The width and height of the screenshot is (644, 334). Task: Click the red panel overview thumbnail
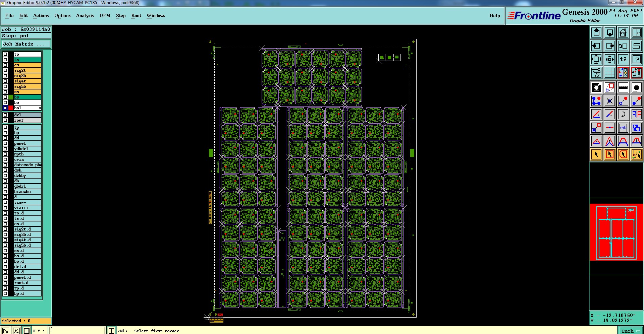pyautogui.click(x=616, y=232)
